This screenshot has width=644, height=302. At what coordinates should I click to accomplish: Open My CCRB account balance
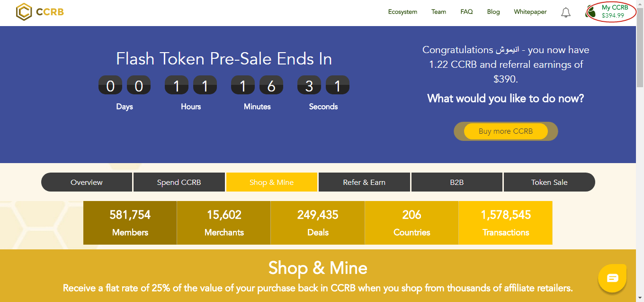tap(615, 11)
